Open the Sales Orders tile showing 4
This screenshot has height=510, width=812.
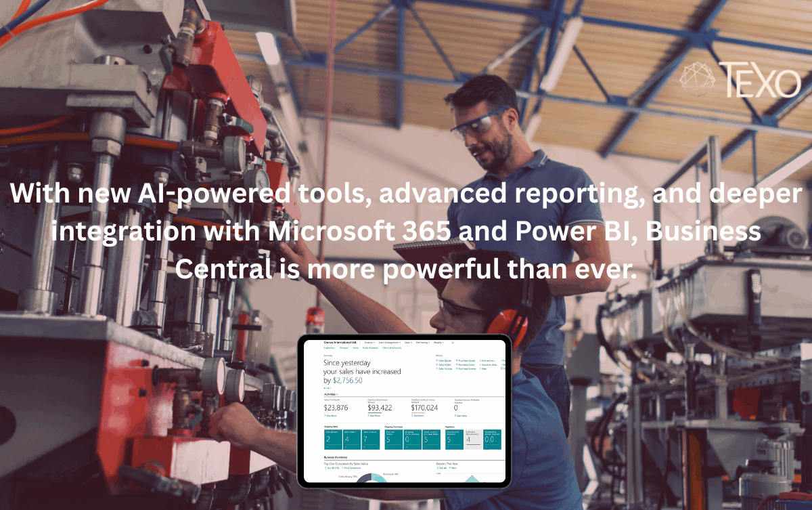(351, 439)
